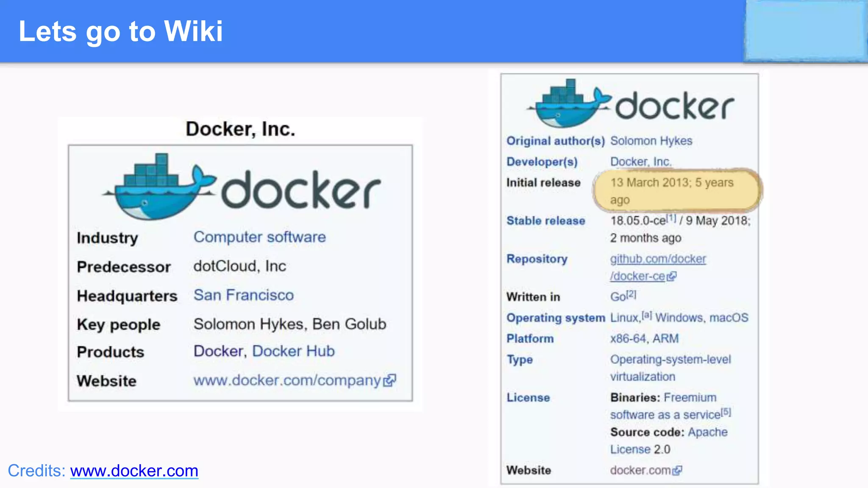Select the 'Headquarters' label

click(x=127, y=296)
